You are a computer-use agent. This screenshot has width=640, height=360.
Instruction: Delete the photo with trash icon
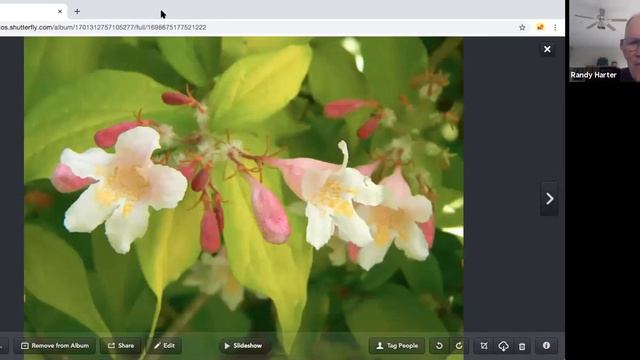pyautogui.click(x=522, y=346)
